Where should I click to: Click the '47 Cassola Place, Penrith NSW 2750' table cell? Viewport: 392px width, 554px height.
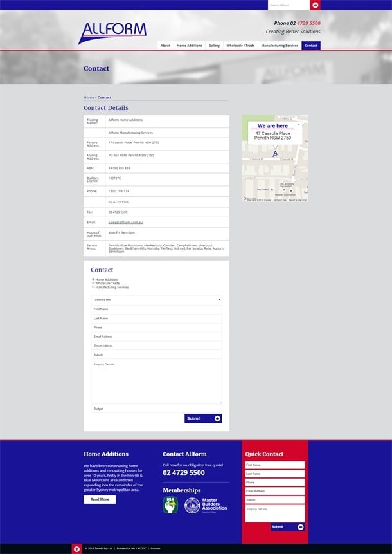pos(167,144)
